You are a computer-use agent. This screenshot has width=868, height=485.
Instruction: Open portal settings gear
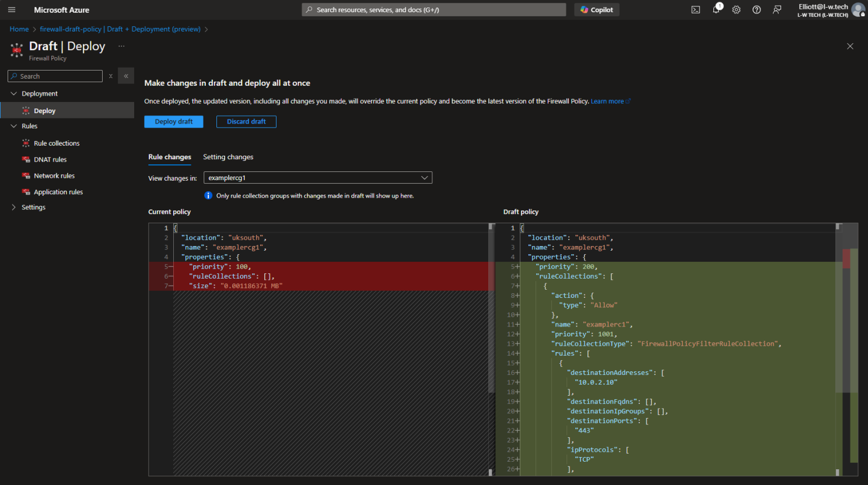pos(736,10)
